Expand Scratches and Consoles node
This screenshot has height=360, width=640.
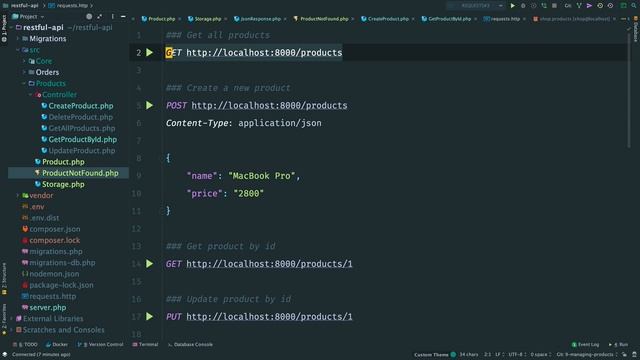tap(11, 330)
